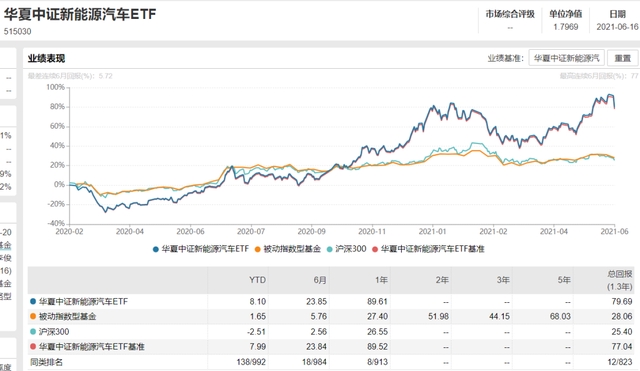Screen dimensions: 640x371
Task: Select the YTD column header
Action: [x=257, y=280]
